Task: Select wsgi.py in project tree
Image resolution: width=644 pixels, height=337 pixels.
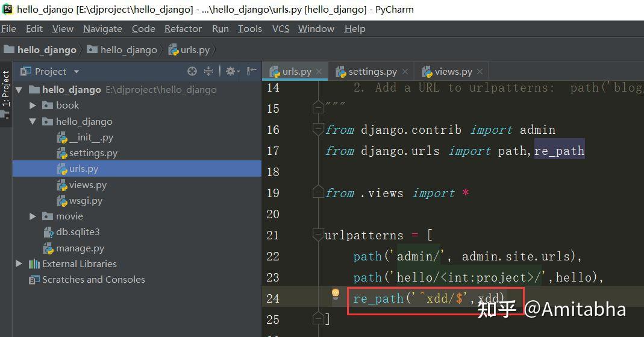Action: [86, 201]
